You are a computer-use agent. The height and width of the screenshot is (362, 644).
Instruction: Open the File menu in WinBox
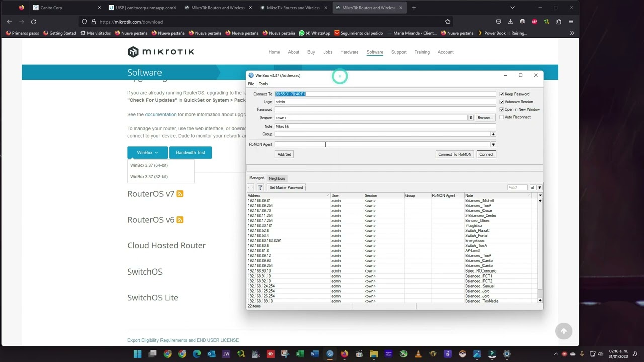(x=251, y=84)
